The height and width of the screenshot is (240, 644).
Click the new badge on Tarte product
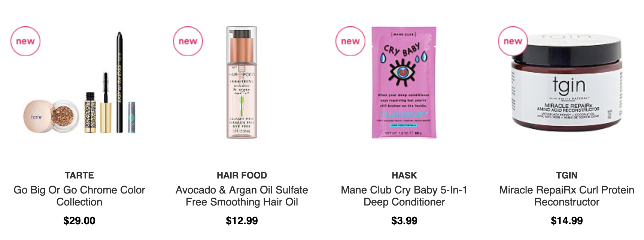25,41
